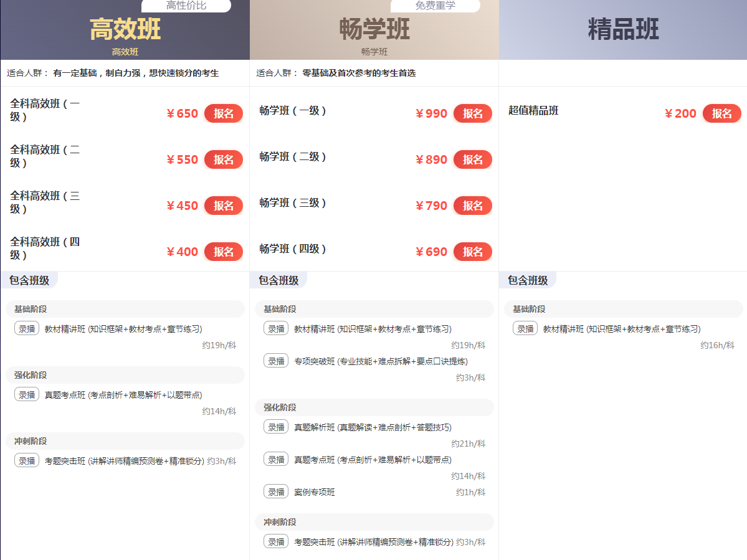Click 强化阶段 section header in 高效班 column
This screenshot has height=560, width=747.
tap(125, 375)
